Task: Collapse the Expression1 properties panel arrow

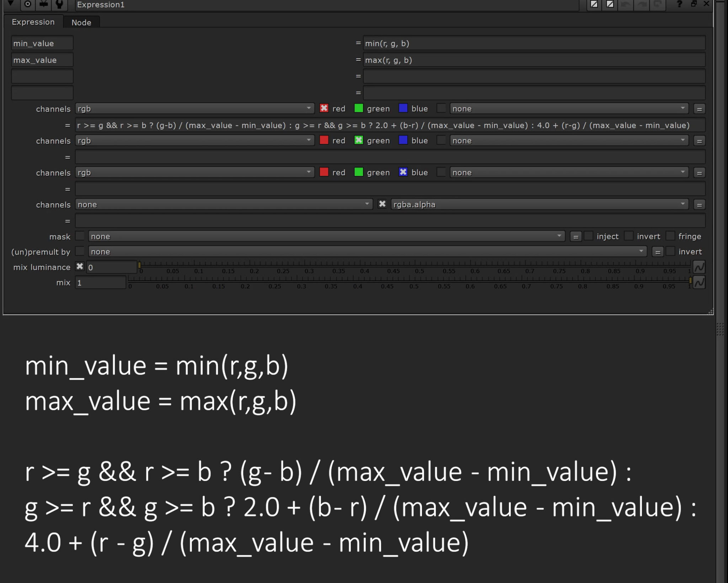Action: click(11, 4)
